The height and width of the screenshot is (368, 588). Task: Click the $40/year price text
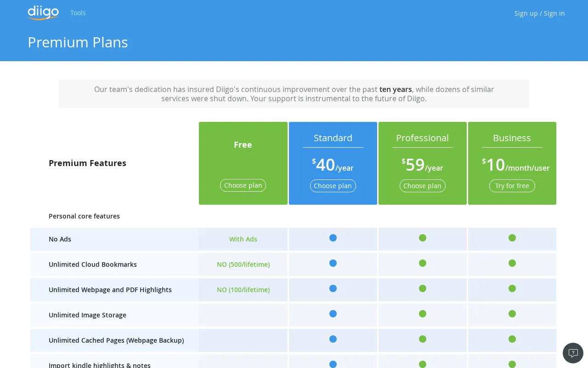tap(333, 165)
